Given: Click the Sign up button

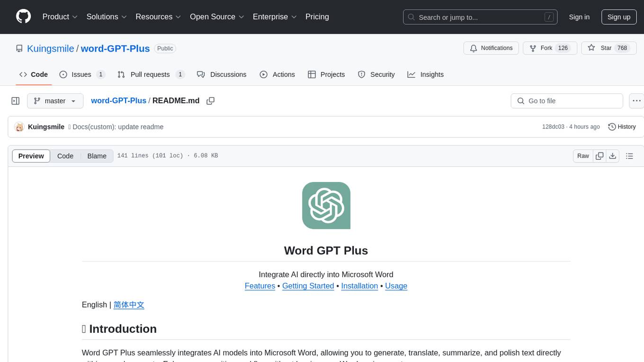Looking at the screenshot, I should click(x=619, y=17).
